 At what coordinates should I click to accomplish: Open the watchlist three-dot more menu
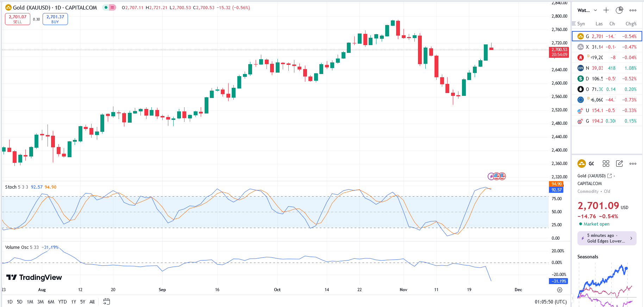click(x=633, y=10)
